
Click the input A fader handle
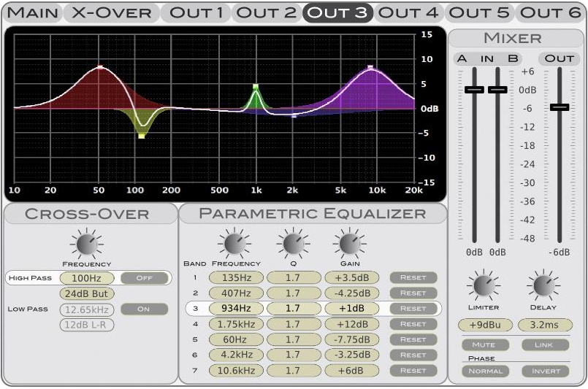(474, 90)
